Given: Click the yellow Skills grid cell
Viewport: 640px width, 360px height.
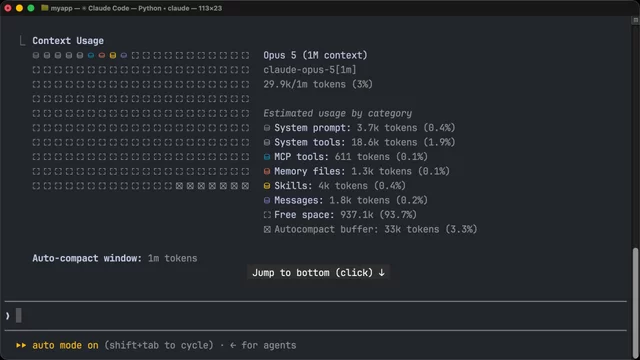Looking at the screenshot, I should click(x=113, y=55).
